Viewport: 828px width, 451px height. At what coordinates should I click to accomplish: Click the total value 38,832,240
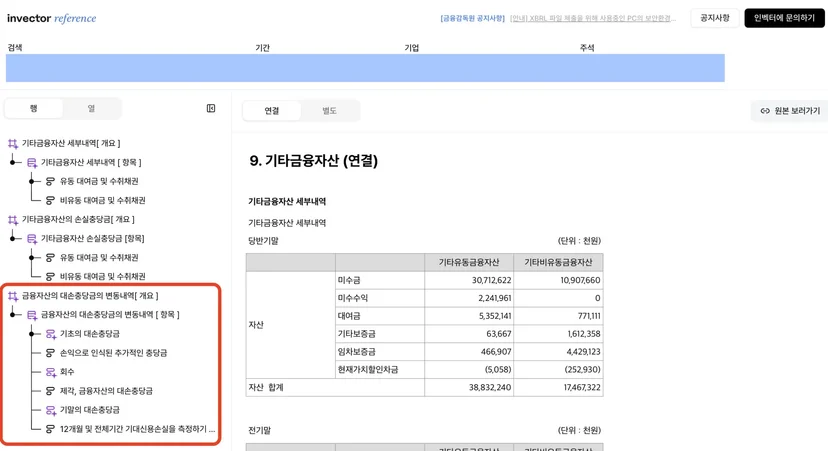(x=490, y=388)
